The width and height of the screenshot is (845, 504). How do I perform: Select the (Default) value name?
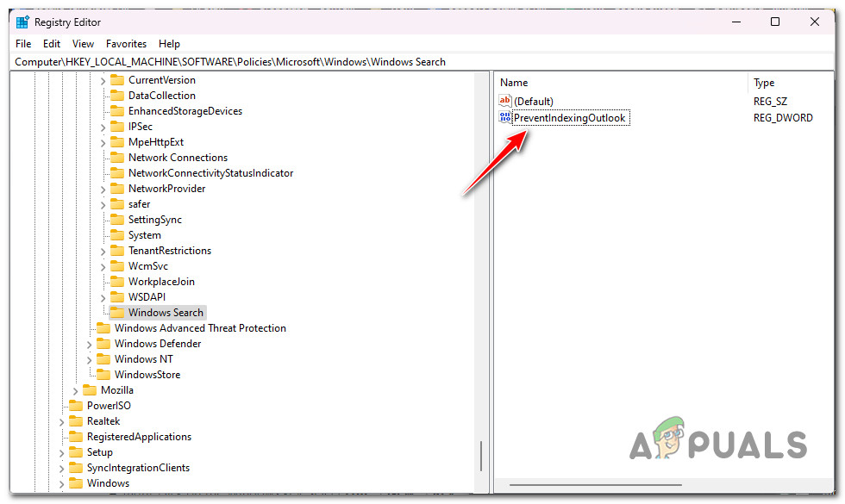click(x=534, y=102)
